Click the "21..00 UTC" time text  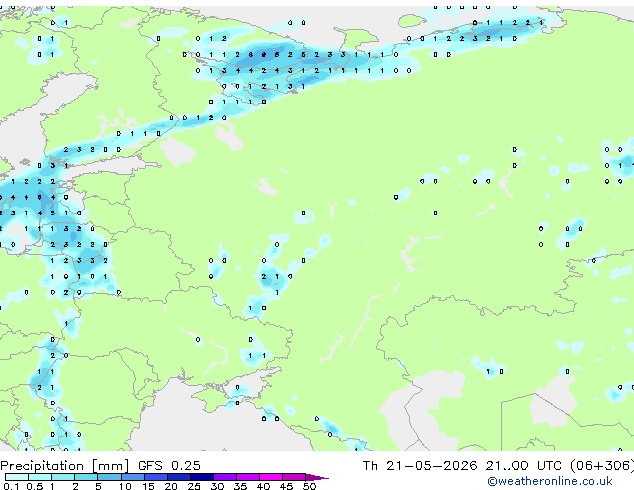coord(524,466)
